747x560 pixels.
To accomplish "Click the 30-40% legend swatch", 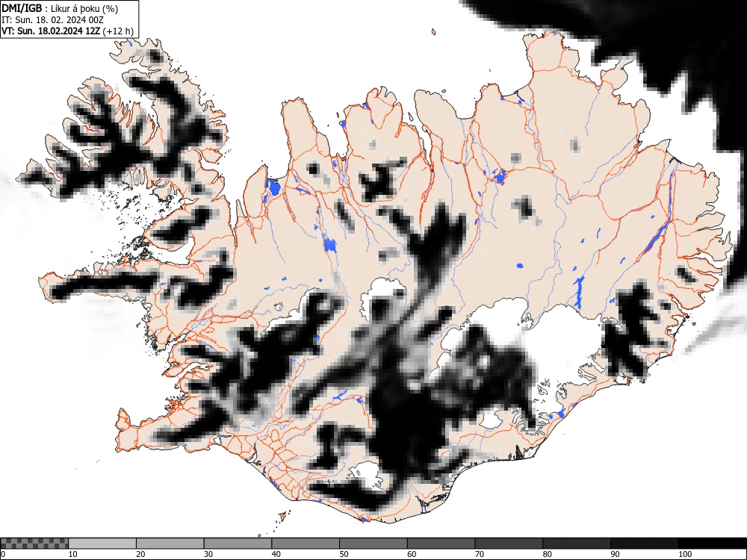I will [238, 544].
